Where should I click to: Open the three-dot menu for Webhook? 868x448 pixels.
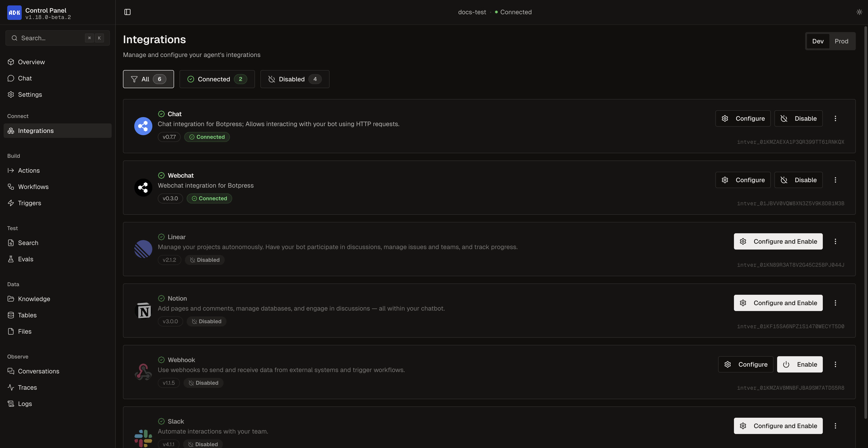pyautogui.click(x=835, y=364)
